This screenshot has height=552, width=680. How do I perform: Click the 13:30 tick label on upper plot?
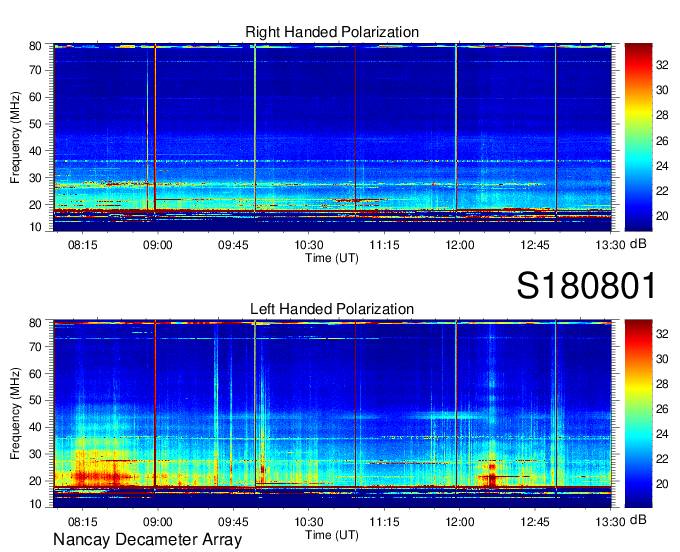pyautogui.click(x=610, y=245)
